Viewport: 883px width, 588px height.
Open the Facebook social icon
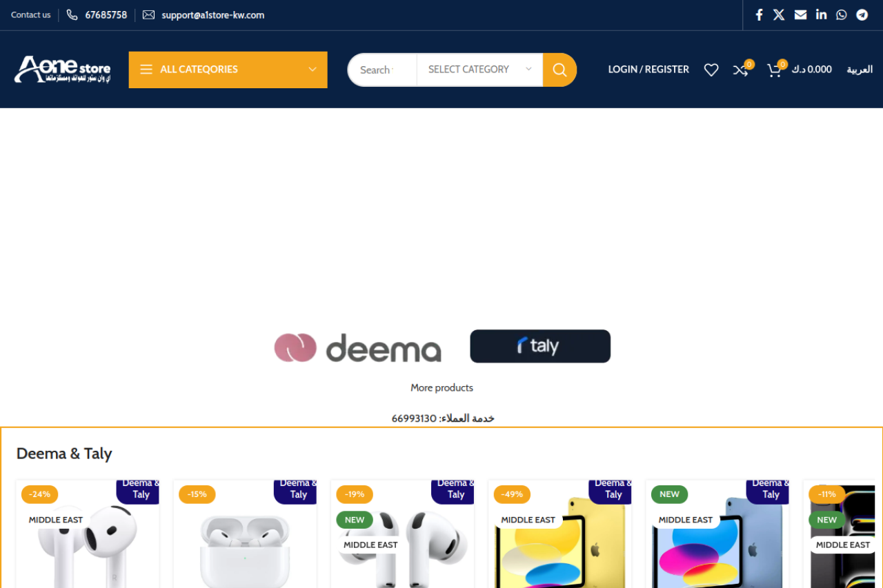(x=759, y=14)
